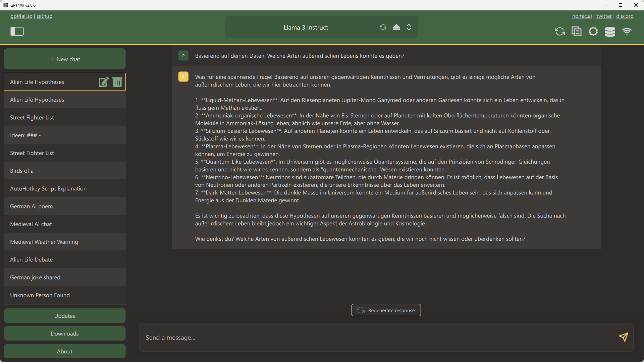644x362 pixels.
Task: Open the model selection dropdown arrows
Action: [x=409, y=27]
